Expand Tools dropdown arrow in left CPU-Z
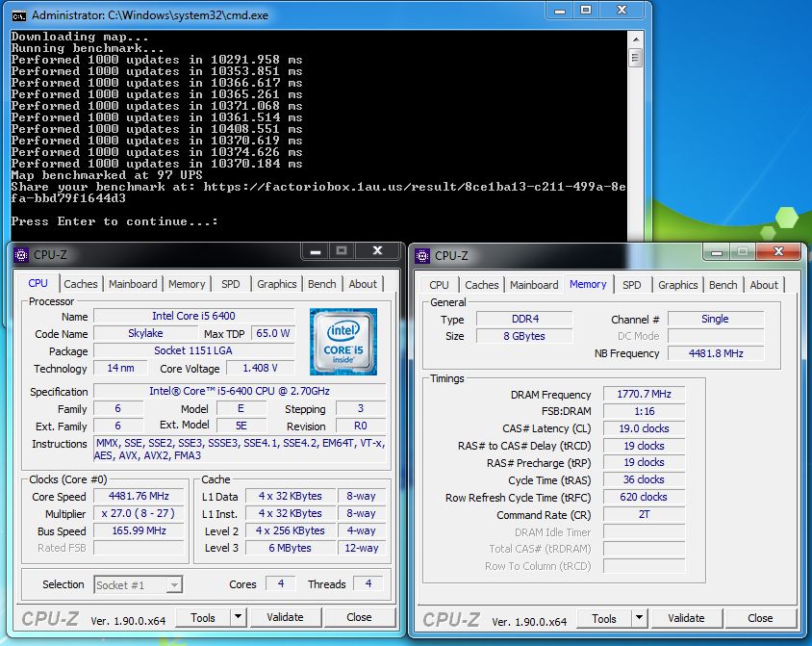 click(x=238, y=617)
